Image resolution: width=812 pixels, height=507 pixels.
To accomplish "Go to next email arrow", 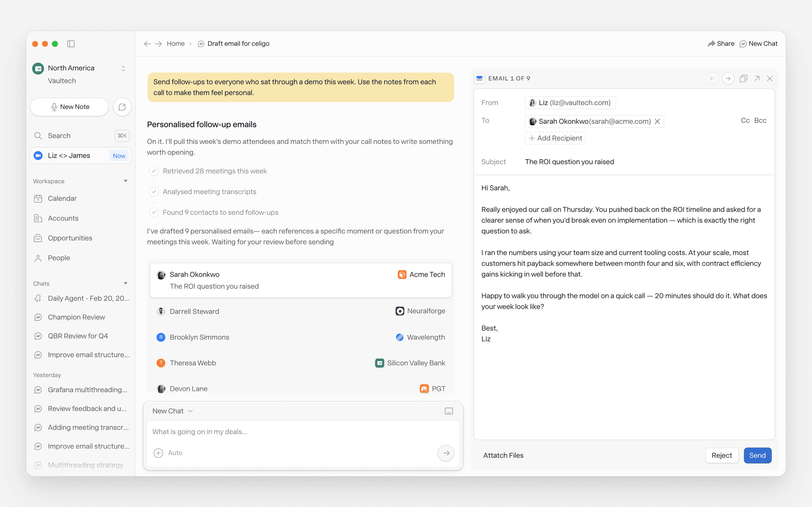I will 728,79.
